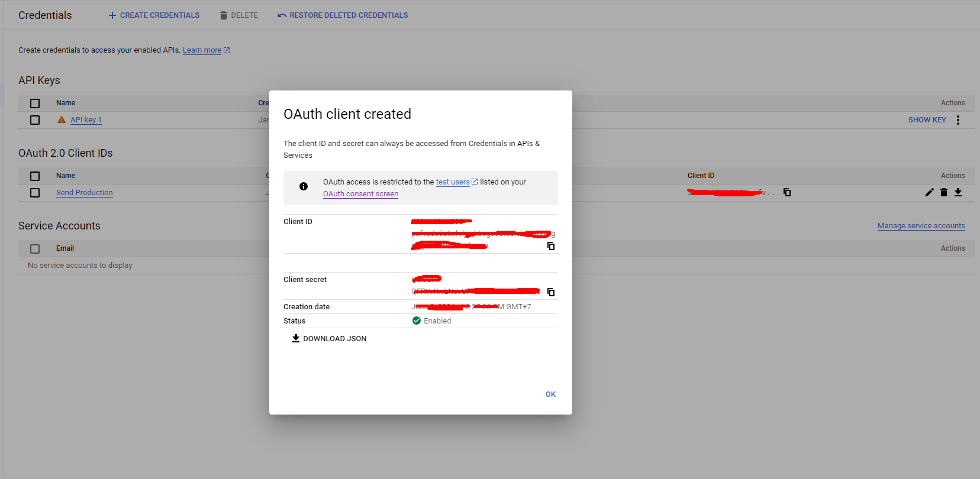Click OK to close the dialog
This screenshot has height=479, width=980.
pos(550,394)
